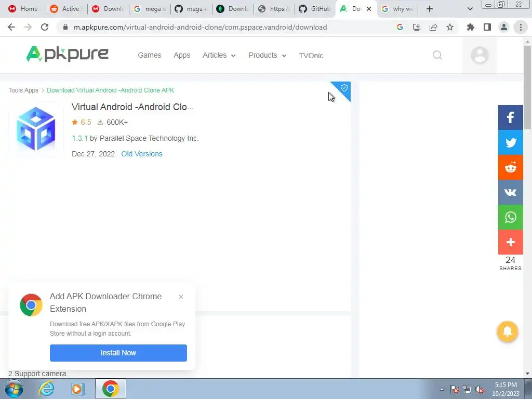Click the muted volume tray icon
Image resolution: width=532 pixels, height=399 pixels.
point(480,390)
